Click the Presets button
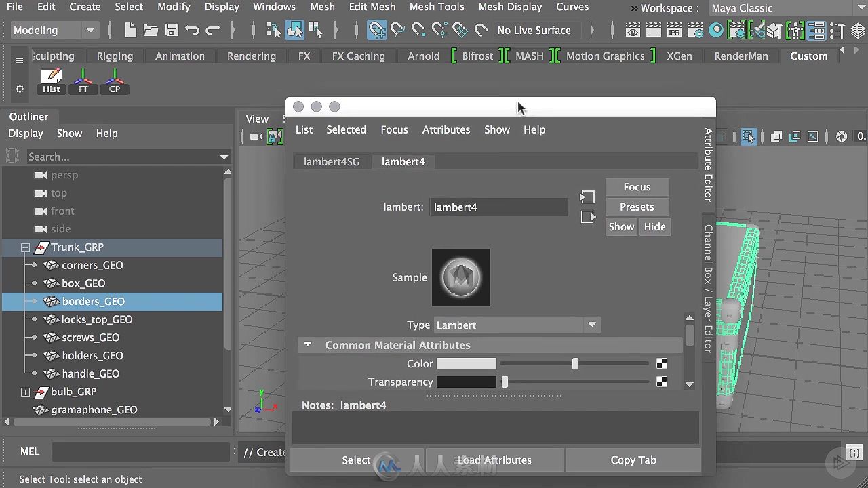 (x=637, y=207)
